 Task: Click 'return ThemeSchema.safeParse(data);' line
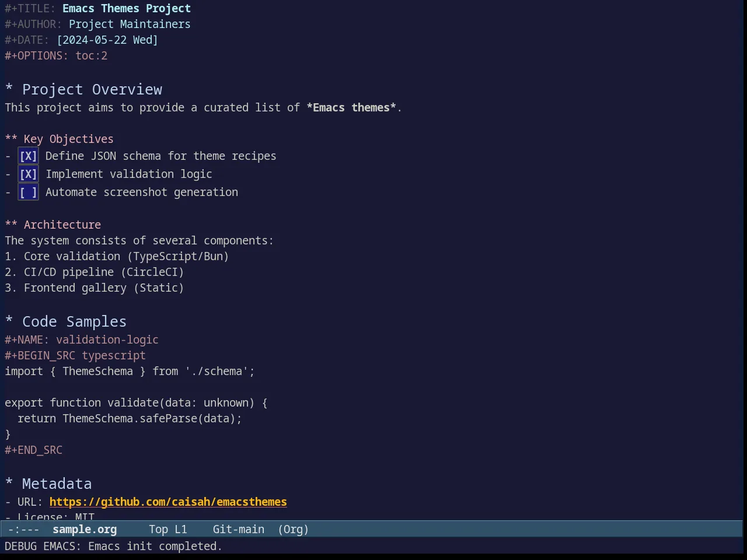[130, 418]
